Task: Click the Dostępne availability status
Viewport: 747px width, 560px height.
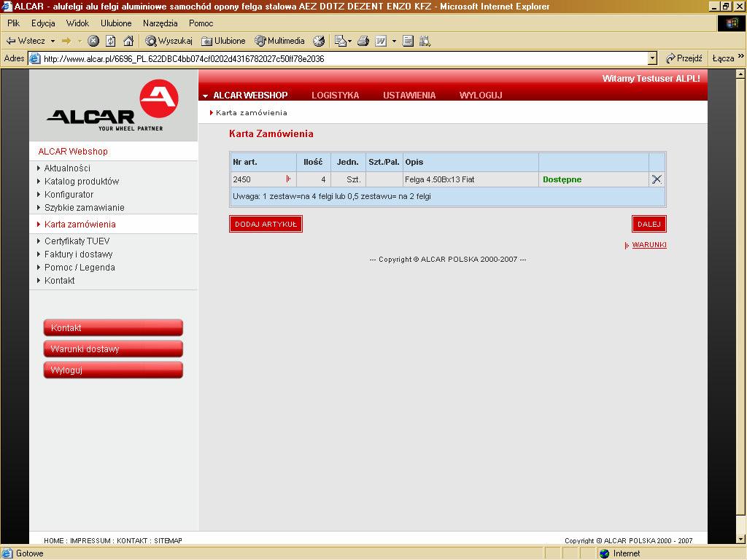Action: click(562, 179)
